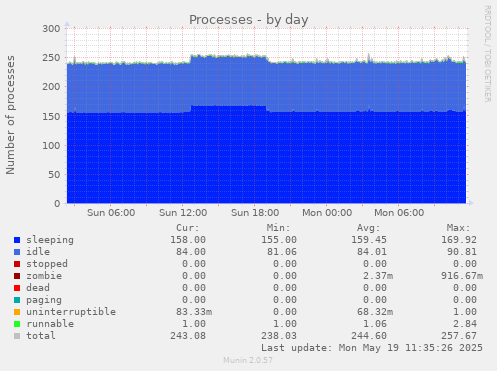Click the paging legend color swatch
The height and width of the screenshot is (371, 497).
[17, 300]
